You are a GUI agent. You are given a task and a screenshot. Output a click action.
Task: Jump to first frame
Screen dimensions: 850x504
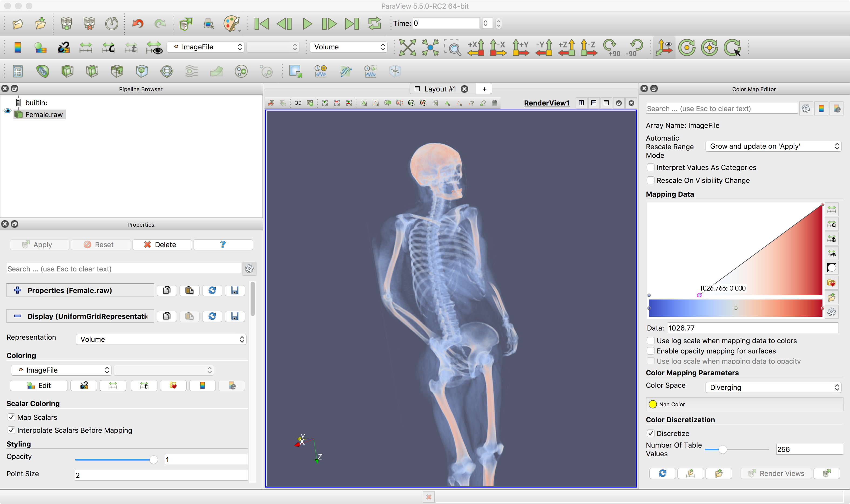[x=261, y=23]
